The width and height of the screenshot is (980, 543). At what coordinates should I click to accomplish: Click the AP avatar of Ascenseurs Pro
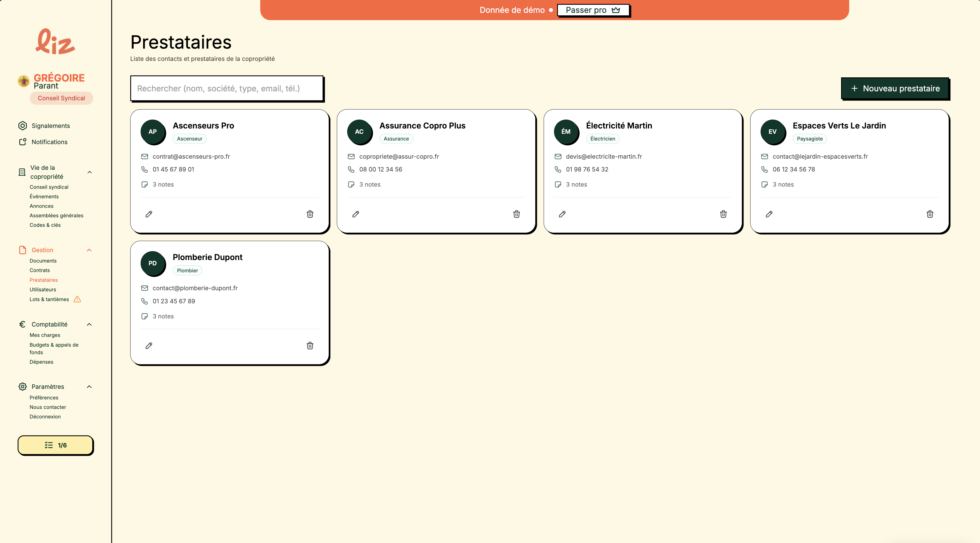click(x=153, y=132)
